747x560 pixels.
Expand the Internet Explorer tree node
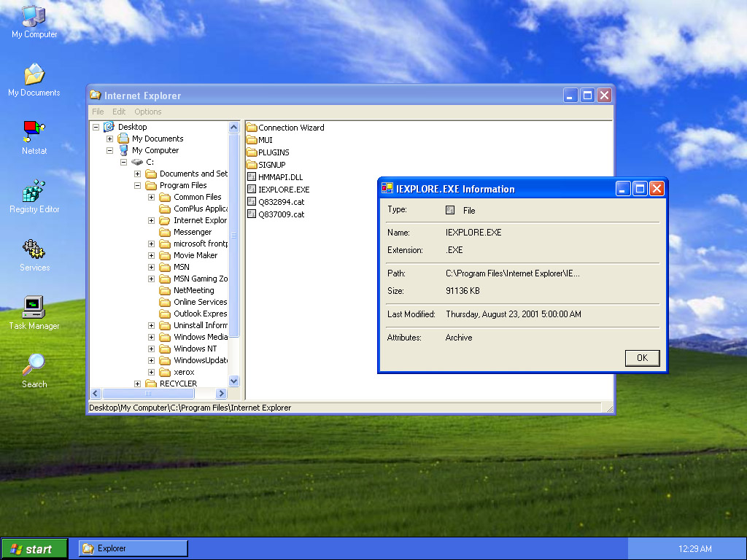[151, 220]
